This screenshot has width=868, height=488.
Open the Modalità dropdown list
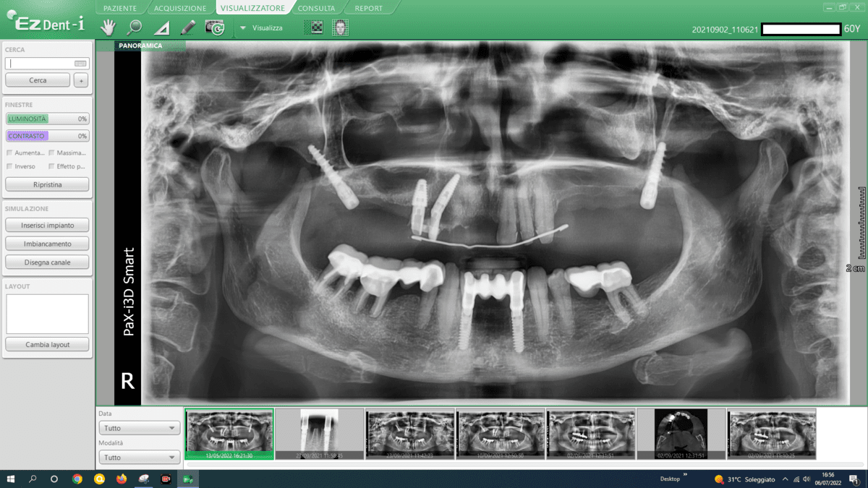click(139, 458)
